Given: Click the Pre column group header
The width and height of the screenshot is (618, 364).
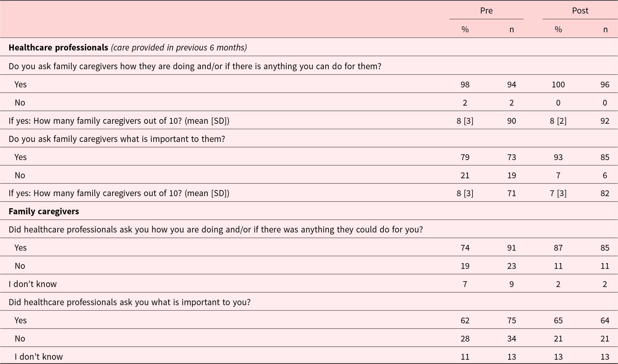Looking at the screenshot, I should click(x=486, y=11).
